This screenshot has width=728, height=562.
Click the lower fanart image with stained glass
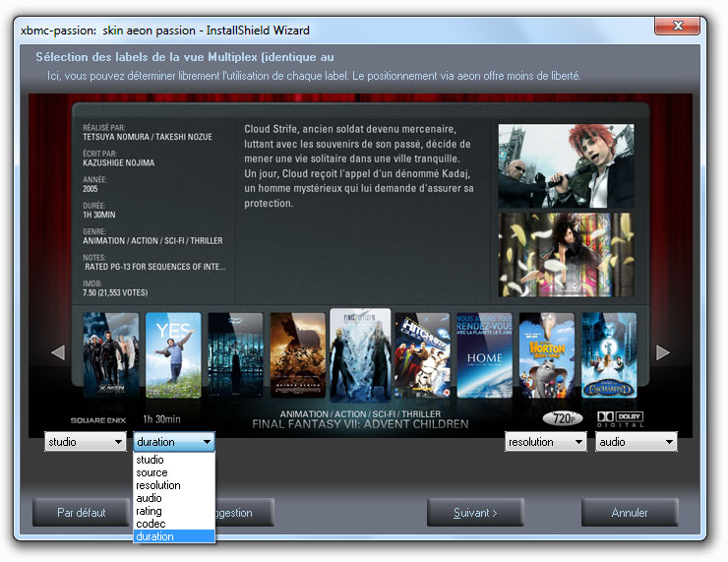point(566,255)
